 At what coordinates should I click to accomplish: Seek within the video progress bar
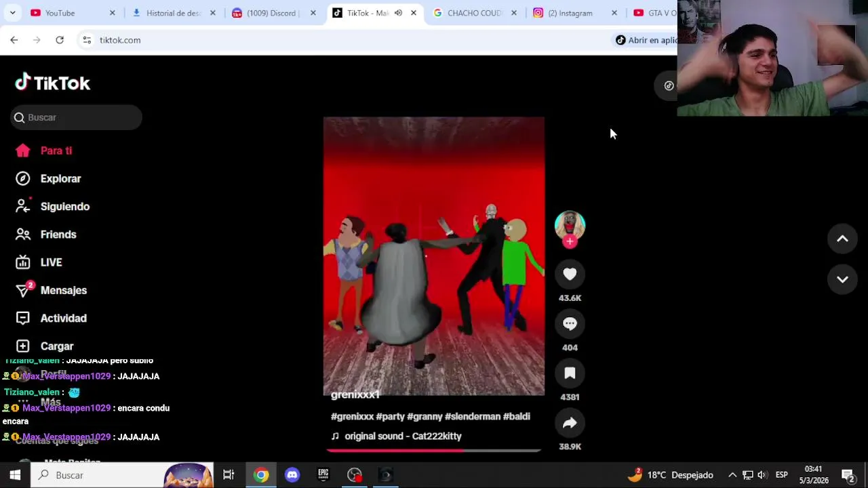(434, 450)
